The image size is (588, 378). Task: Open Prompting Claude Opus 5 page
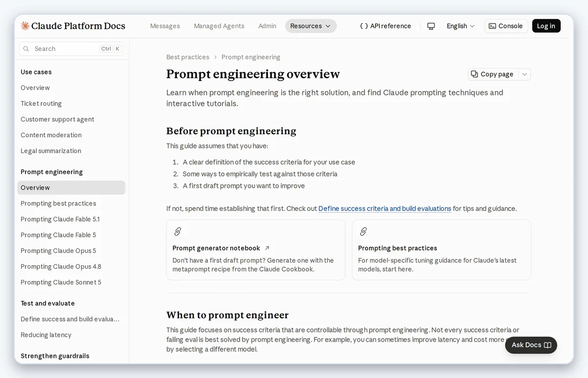(x=58, y=251)
